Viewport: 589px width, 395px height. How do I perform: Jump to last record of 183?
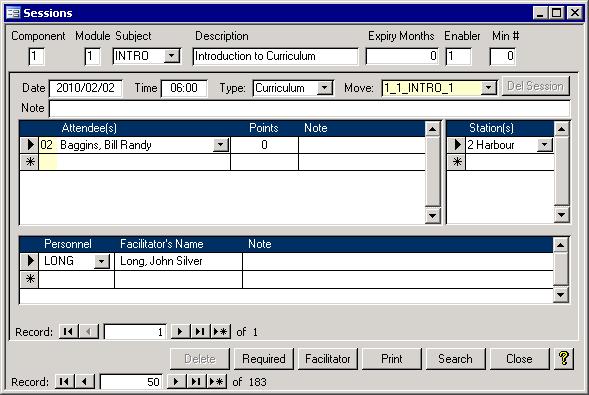[x=196, y=382]
